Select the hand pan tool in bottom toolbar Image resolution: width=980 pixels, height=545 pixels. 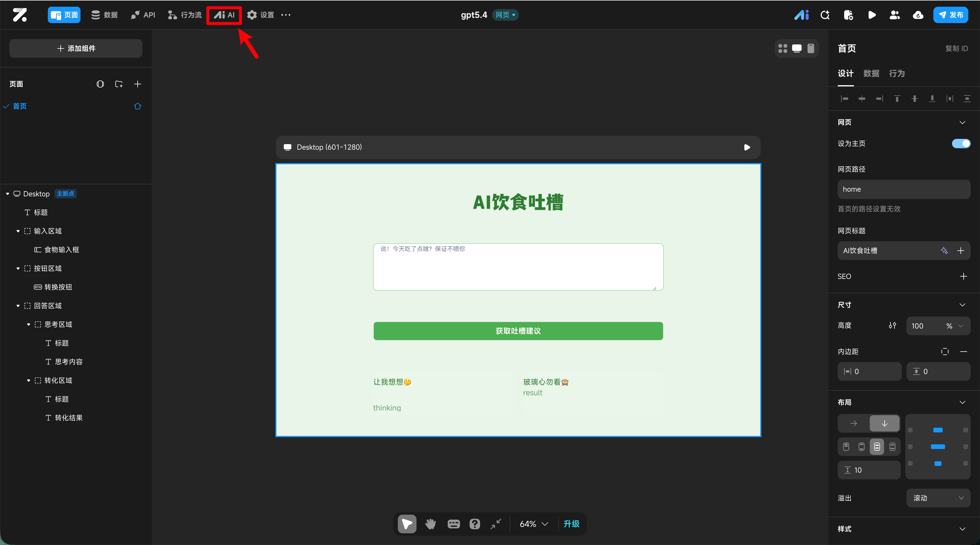(430, 524)
